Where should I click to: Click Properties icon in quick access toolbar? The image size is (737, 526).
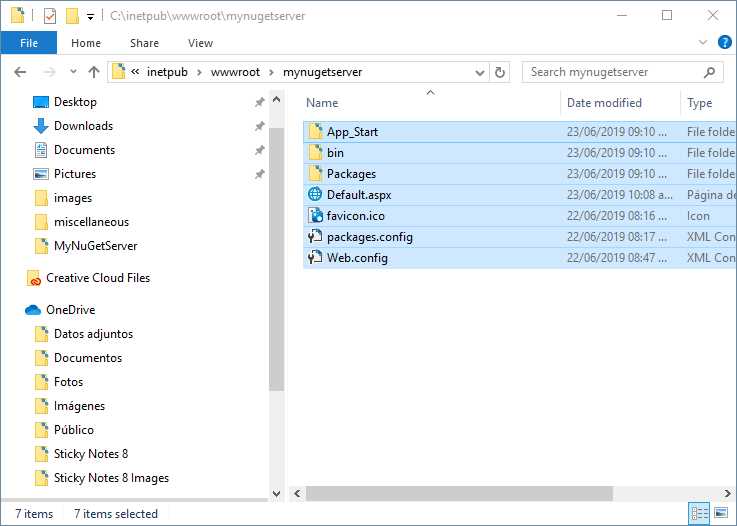[50, 16]
